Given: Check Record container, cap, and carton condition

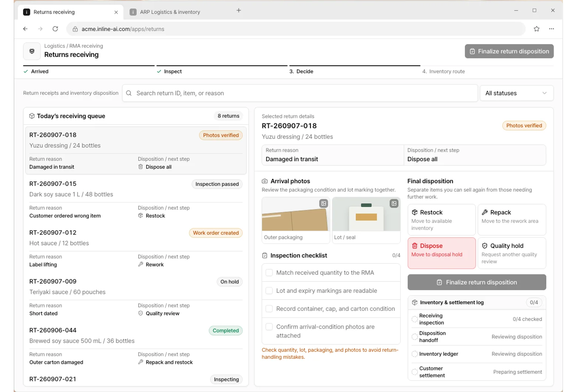Looking at the screenshot, I should (x=269, y=309).
